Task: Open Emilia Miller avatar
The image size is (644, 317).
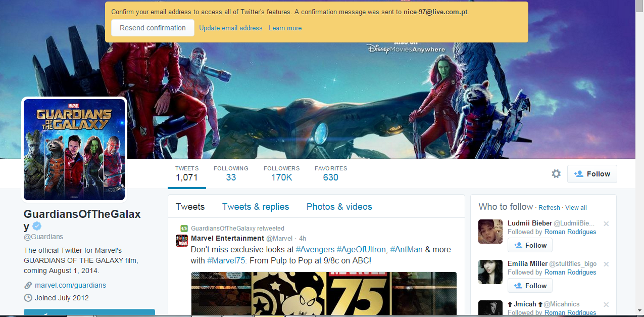Action: click(490, 272)
